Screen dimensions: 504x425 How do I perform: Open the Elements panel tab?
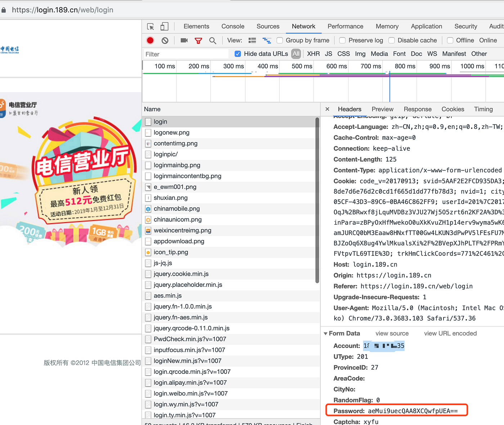coord(196,26)
